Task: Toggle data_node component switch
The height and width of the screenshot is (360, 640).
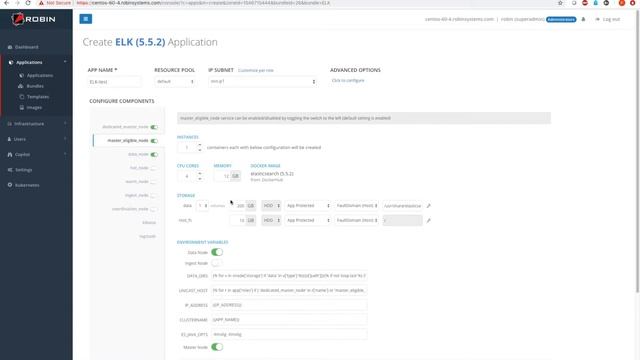Action: 154,154
